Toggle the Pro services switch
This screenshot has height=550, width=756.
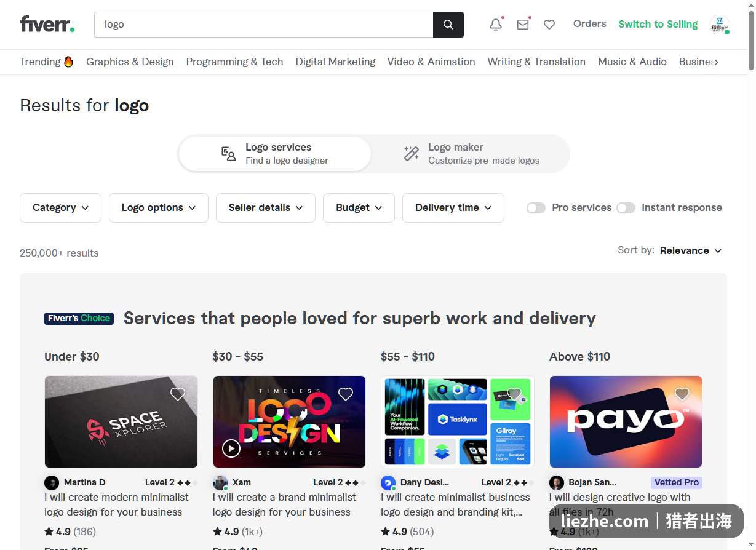coord(536,208)
